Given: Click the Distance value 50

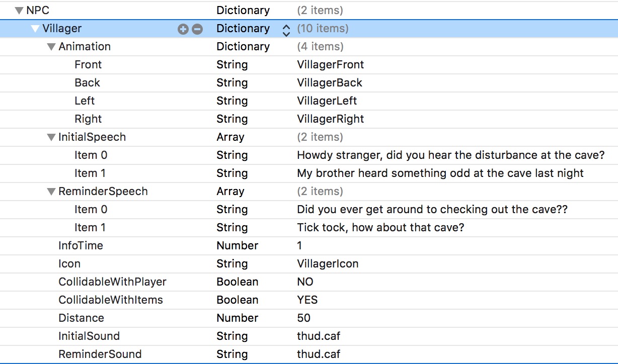Looking at the screenshot, I should tap(303, 318).
